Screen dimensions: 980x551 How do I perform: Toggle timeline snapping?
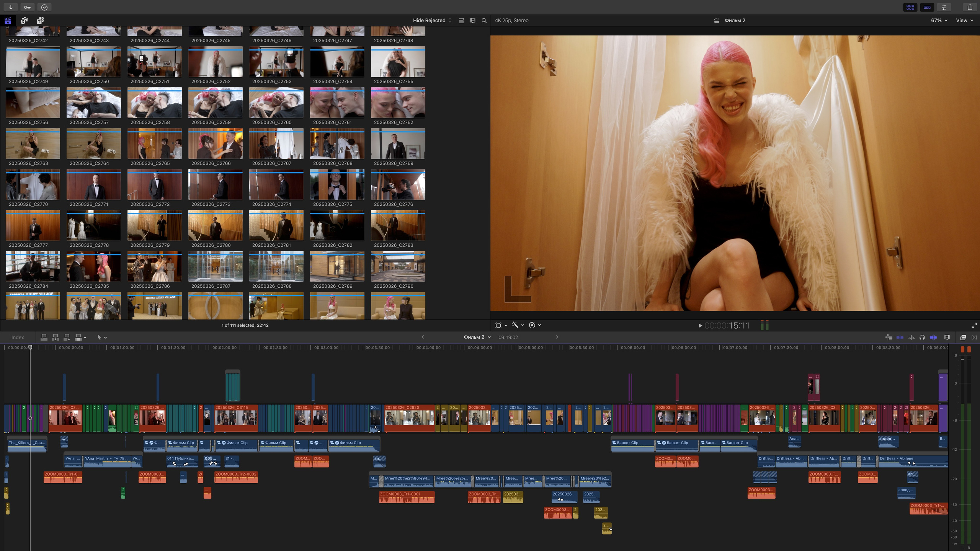click(933, 337)
